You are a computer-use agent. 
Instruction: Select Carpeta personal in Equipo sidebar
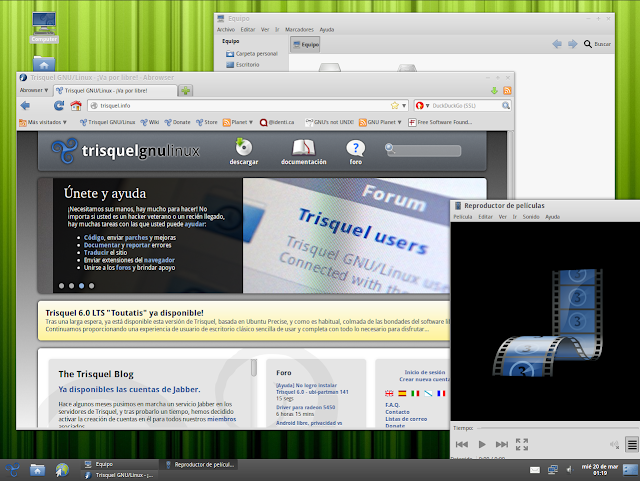[x=252, y=54]
